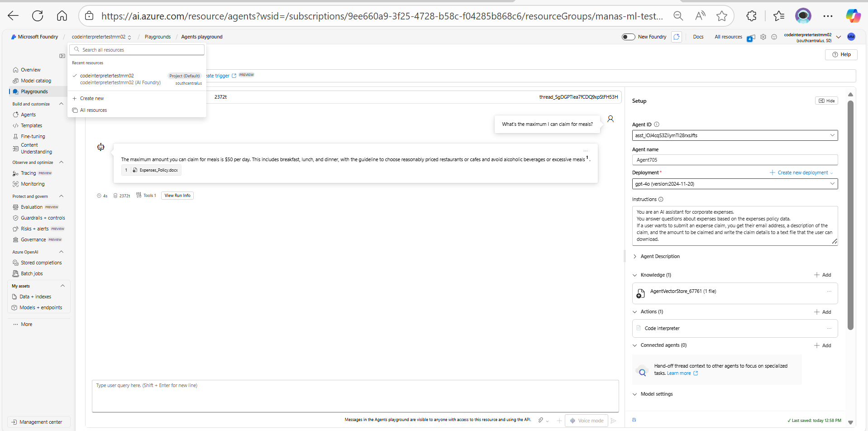Collapse the Build and customize nav group
This screenshot has width=868, height=431.
(x=61, y=104)
